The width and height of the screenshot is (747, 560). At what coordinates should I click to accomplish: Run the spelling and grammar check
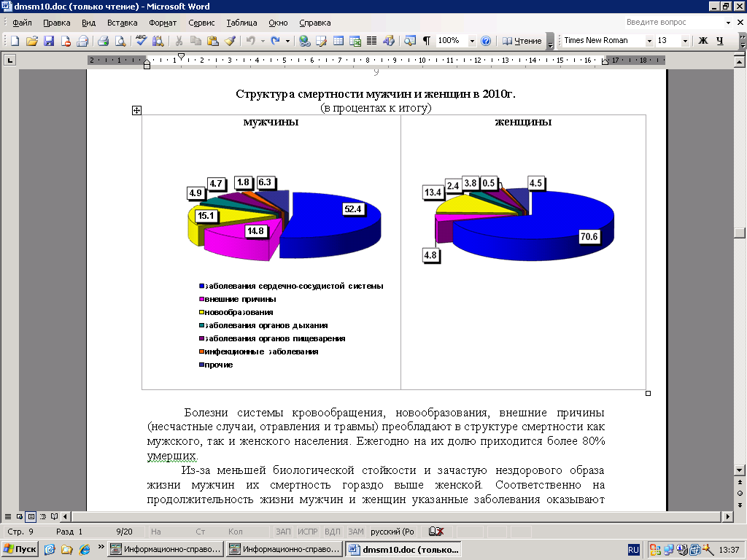point(141,41)
